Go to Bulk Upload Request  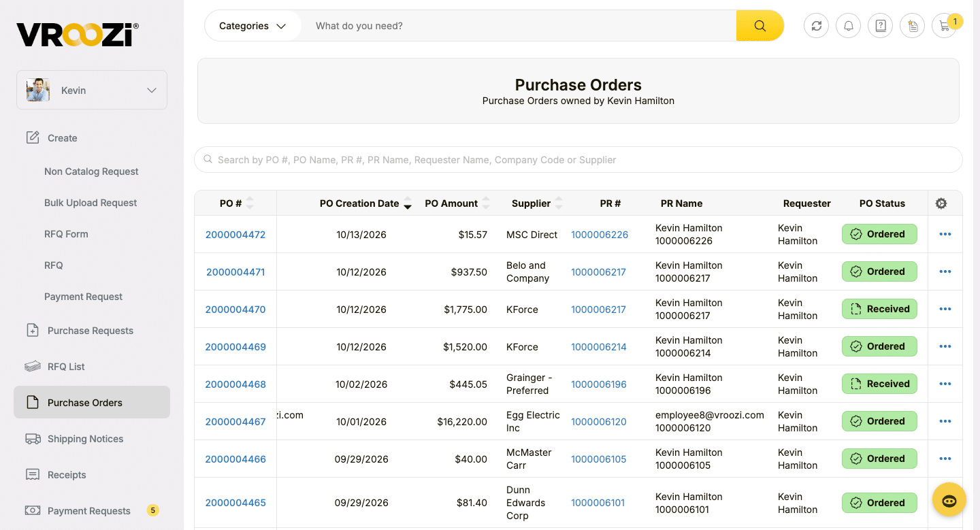pyautogui.click(x=91, y=203)
